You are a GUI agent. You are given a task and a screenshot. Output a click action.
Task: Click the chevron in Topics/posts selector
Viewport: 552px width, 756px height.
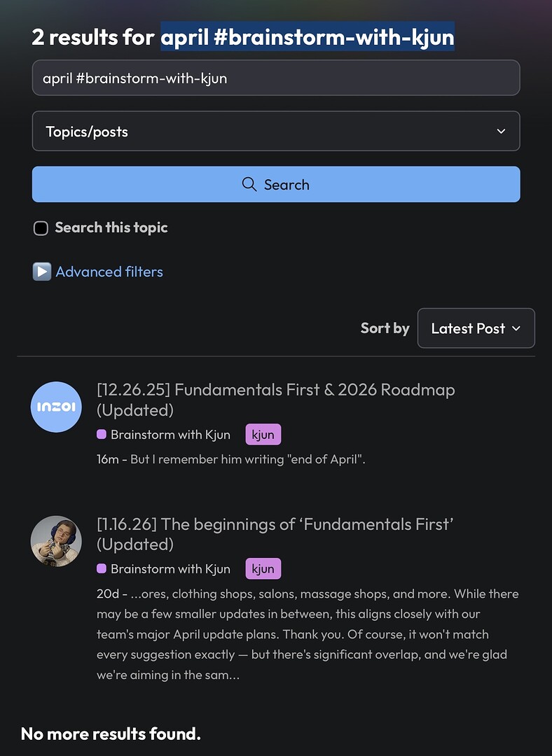[x=502, y=131]
